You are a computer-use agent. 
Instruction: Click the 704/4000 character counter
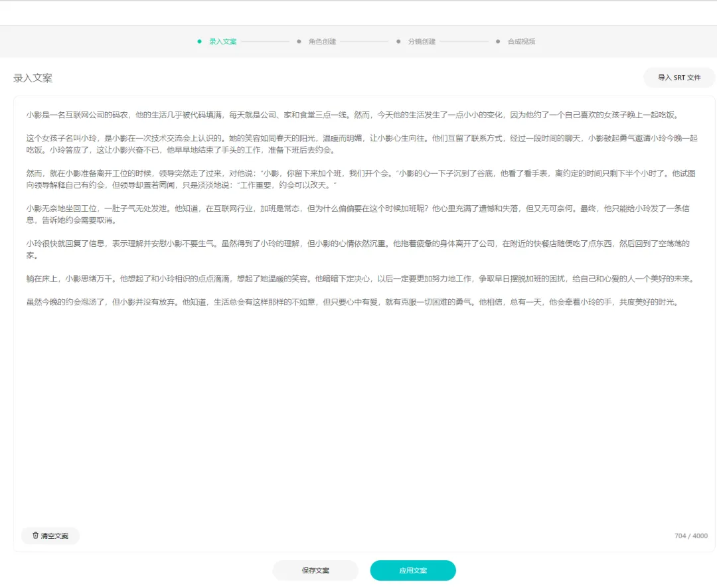coord(690,536)
